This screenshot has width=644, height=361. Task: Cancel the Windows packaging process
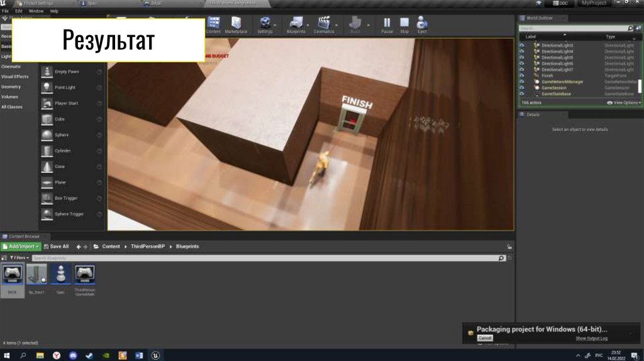[x=485, y=338]
